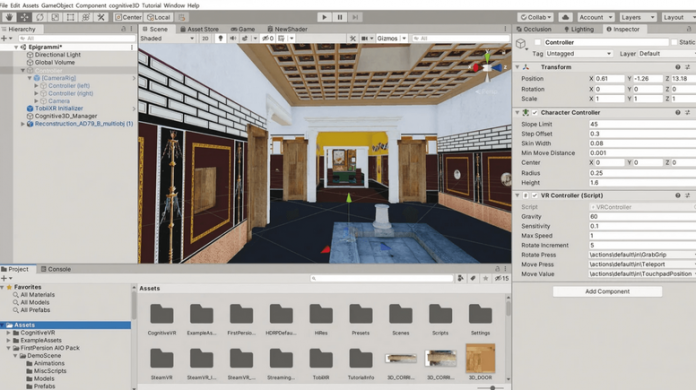The height and width of the screenshot is (390, 696).
Task: Switch to the NewShader tab
Action: point(287,29)
